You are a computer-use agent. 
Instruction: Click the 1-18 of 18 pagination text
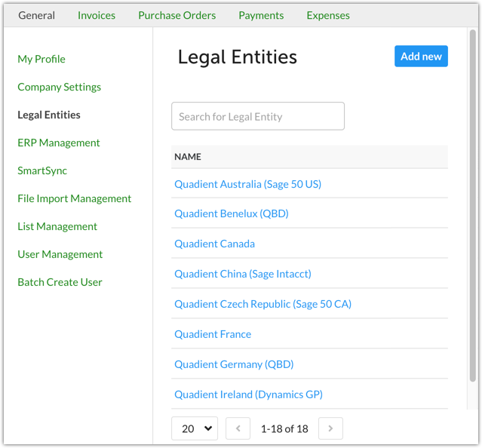[x=284, y=428]
